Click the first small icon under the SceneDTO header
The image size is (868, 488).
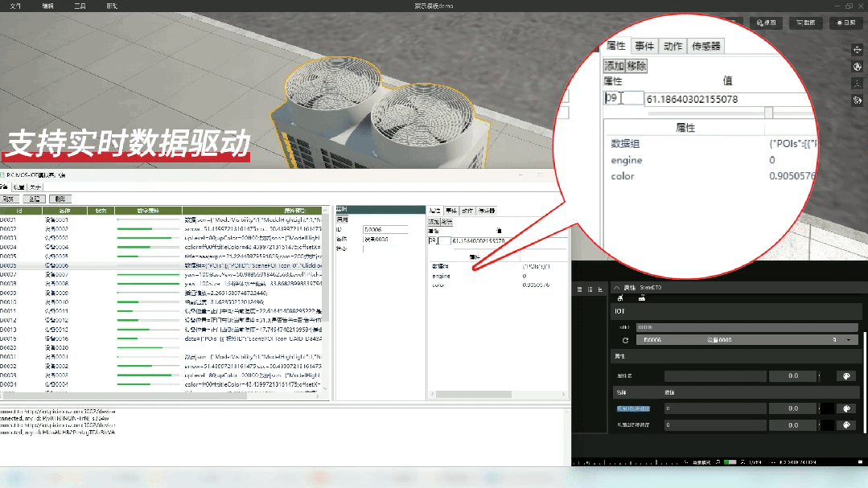pyautogui.click(x=620, y=298)
